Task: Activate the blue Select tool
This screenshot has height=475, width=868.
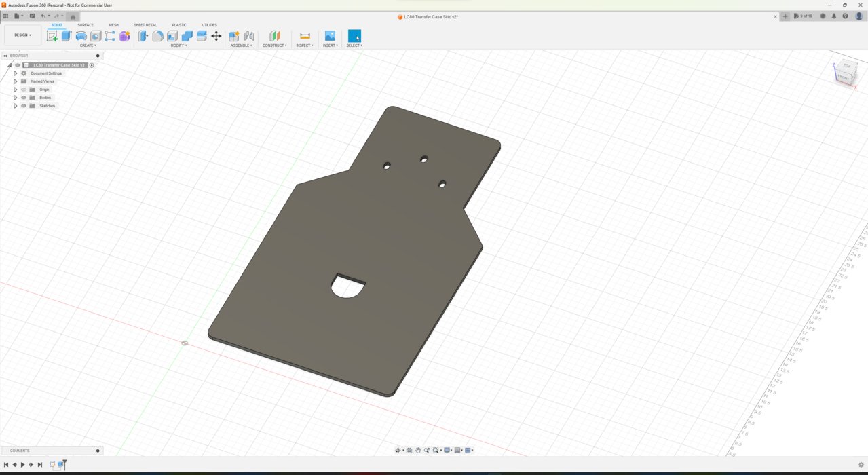Action: [354, 36]
